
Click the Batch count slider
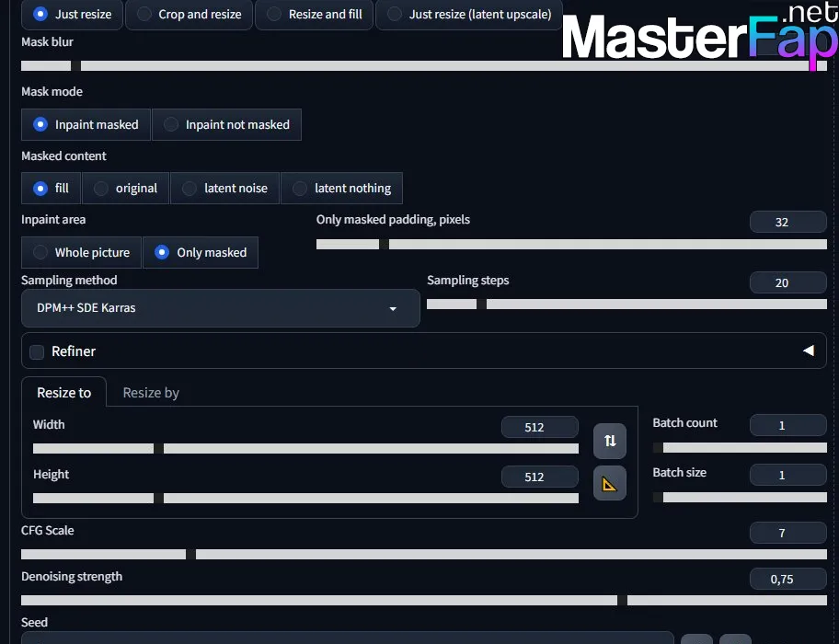(740, 448)
